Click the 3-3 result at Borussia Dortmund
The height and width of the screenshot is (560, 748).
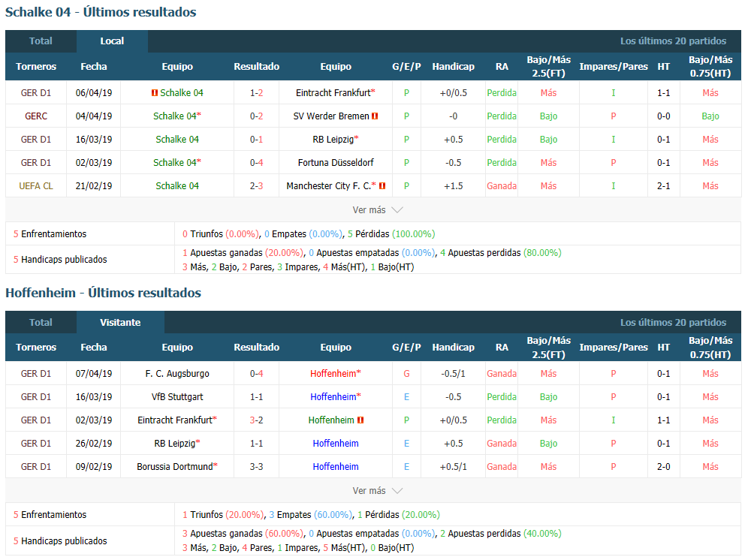pyautogui.click(x=257, y=467)
